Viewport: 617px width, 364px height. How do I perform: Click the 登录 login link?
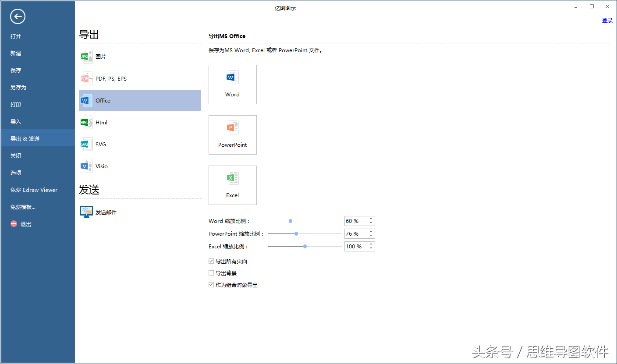(607, 20)
